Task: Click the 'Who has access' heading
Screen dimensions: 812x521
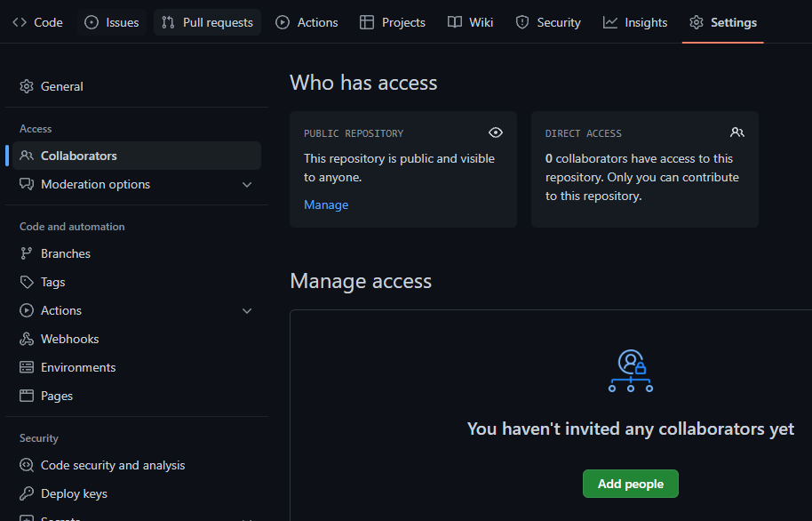Action: (363, 83)
